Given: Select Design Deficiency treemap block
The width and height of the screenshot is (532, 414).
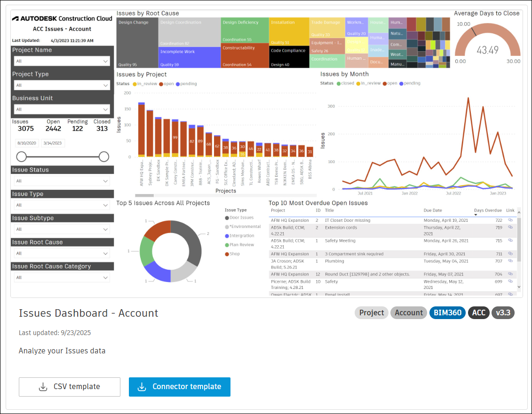Looking at the screenshot, I should click(245, 30).
